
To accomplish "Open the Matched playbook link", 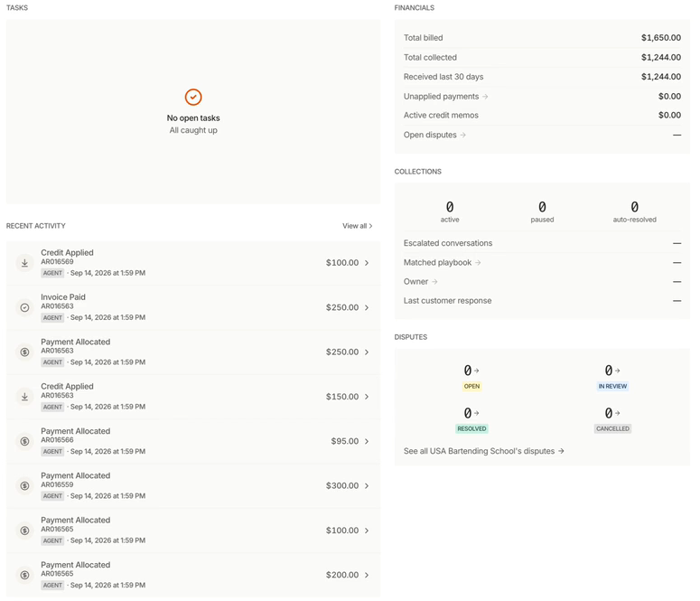I will click(442, 263).
